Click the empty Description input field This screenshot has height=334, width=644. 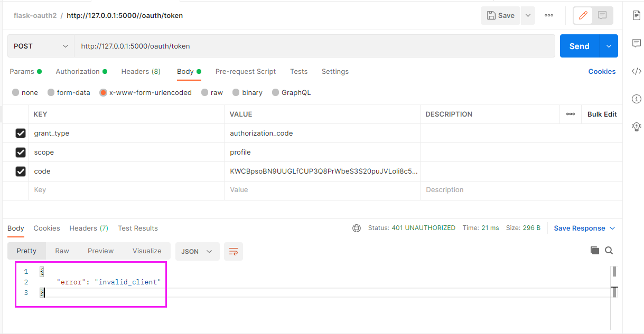(521, 190)
